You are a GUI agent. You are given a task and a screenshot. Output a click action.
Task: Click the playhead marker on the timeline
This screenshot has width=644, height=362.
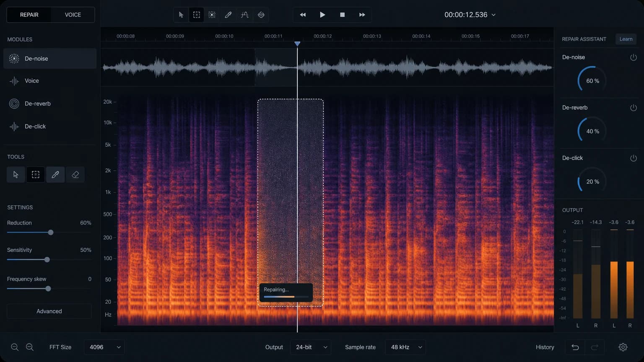(x=297, y=44)
